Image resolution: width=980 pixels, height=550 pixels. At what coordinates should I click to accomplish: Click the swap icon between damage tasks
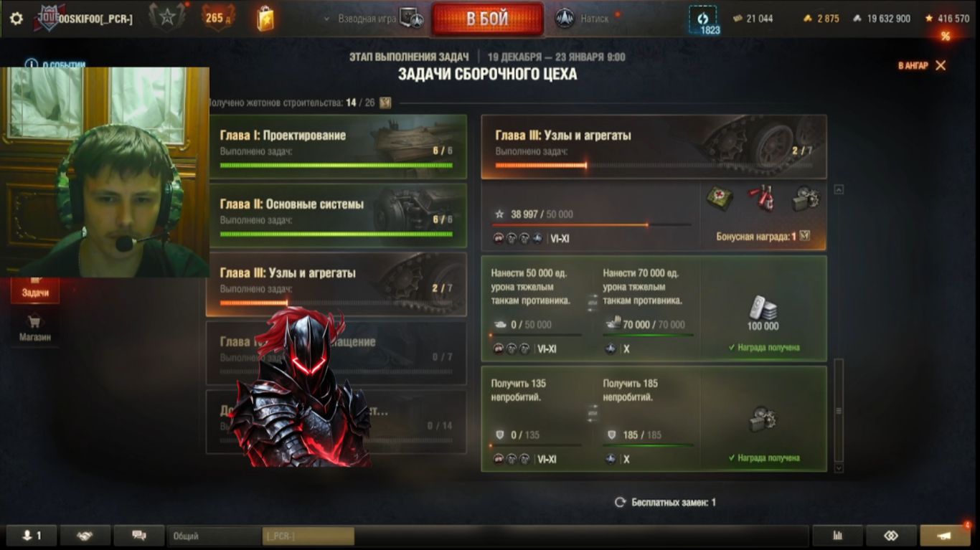tap(592, 303)
